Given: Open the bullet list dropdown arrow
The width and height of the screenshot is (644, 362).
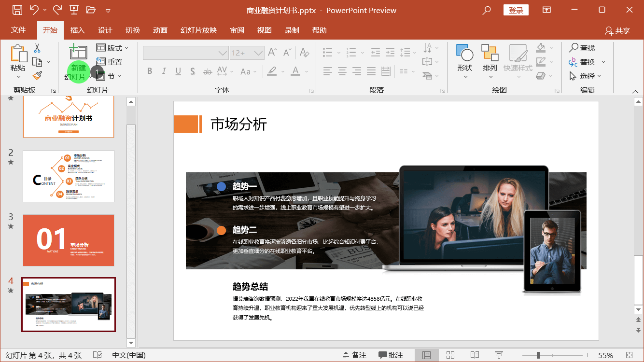Looking at the screenshot, I should point(338,52).
